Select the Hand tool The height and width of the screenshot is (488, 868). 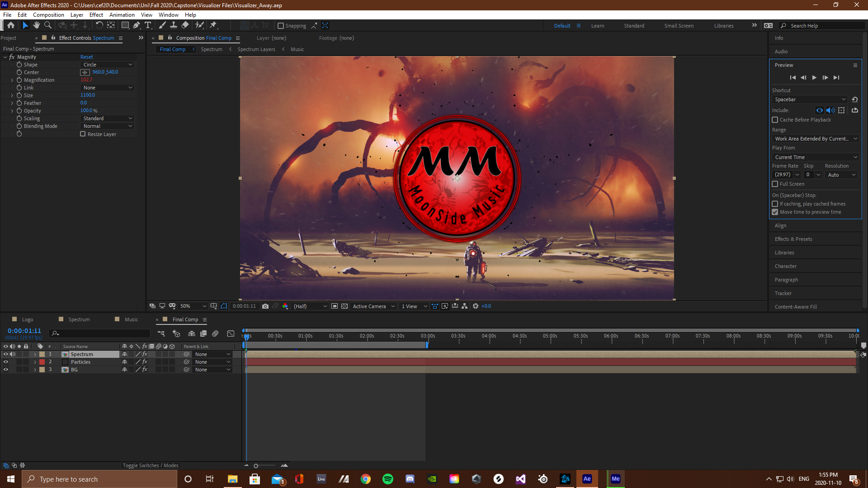click(x=37, y=25)
